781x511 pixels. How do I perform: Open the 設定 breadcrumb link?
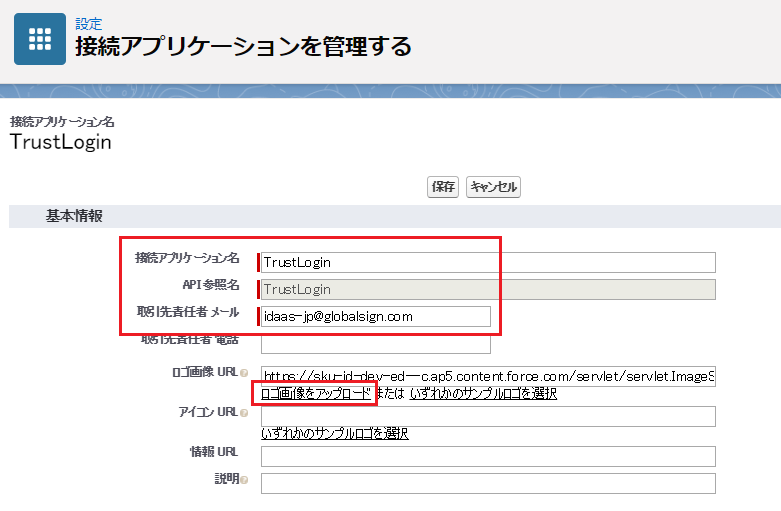(x=89, y=23)
